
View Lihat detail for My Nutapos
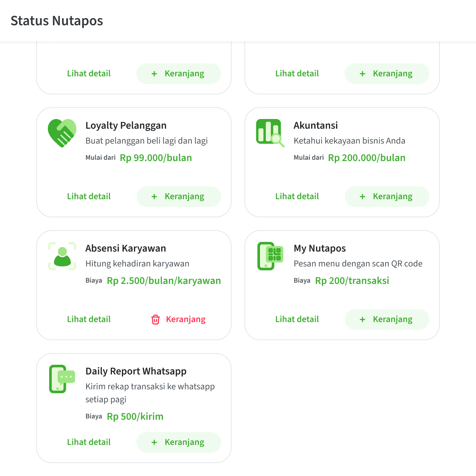click(297, 319)
